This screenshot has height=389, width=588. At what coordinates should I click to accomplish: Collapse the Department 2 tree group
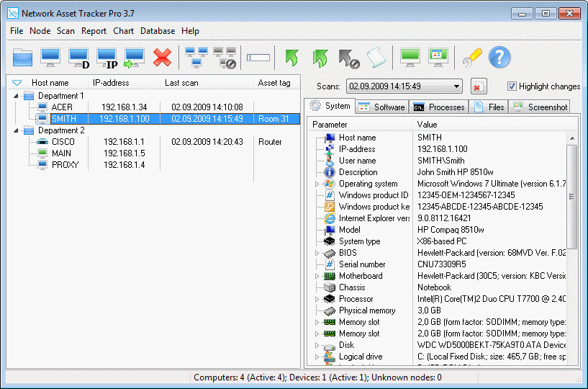[x=16, y=130]
